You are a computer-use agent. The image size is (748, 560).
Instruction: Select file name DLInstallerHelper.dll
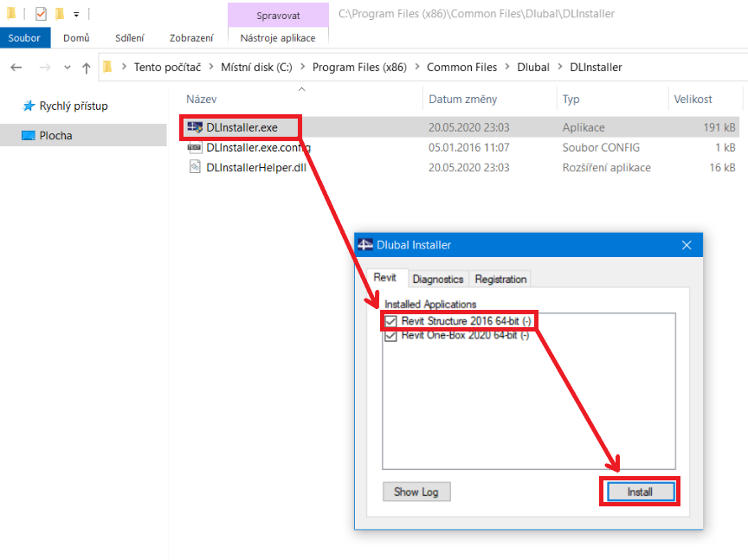click(256, 167)
